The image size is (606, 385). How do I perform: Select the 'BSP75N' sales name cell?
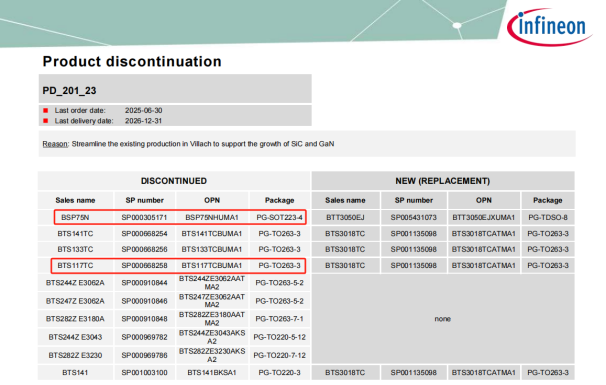pos(75,218)
